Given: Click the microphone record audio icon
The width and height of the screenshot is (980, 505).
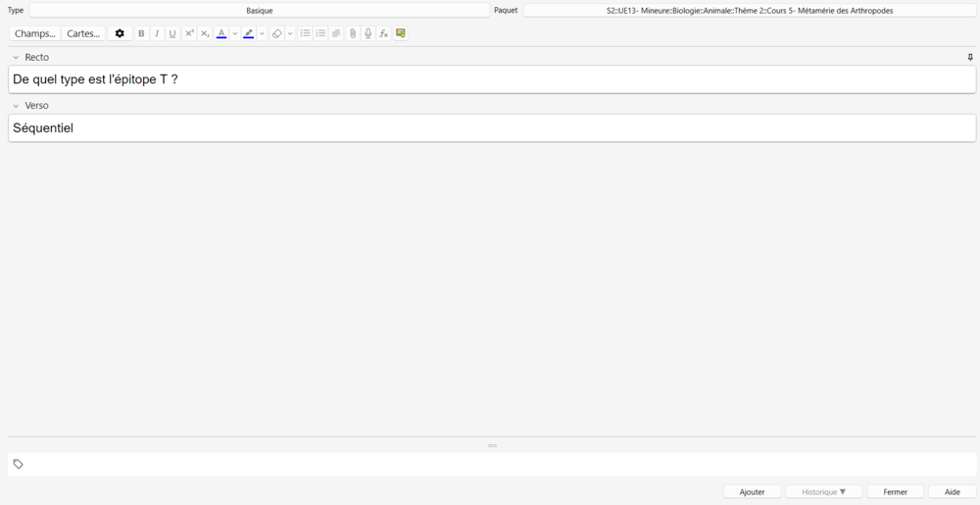Looking at the screenshot, I should tap(368, 33).
